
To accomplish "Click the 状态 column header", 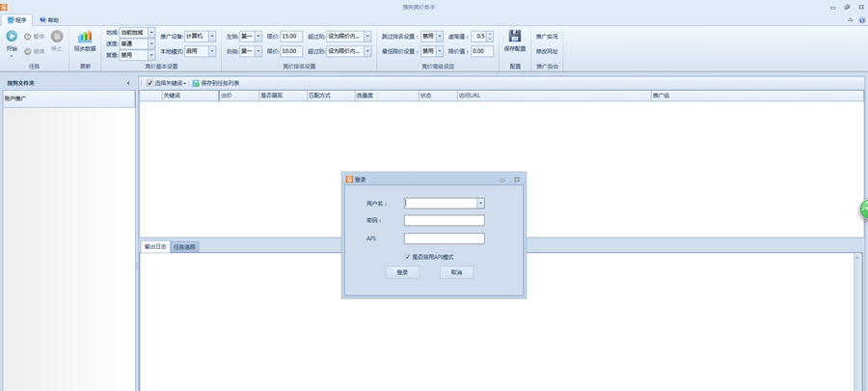I will [x=438, y=96].
